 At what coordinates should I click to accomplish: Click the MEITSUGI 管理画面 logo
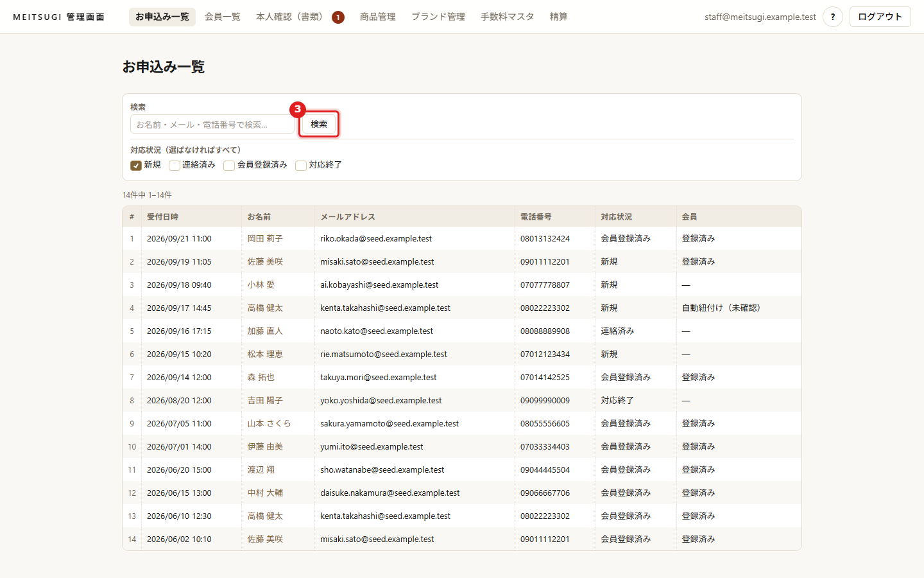click(x=59, y=17)
